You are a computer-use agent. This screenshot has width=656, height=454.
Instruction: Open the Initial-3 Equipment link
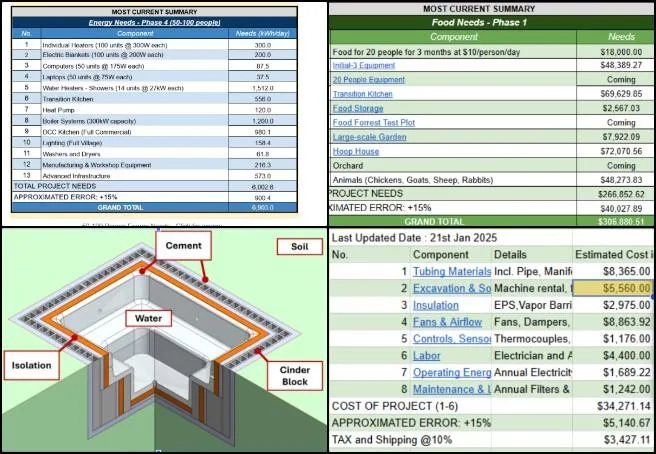364,65
